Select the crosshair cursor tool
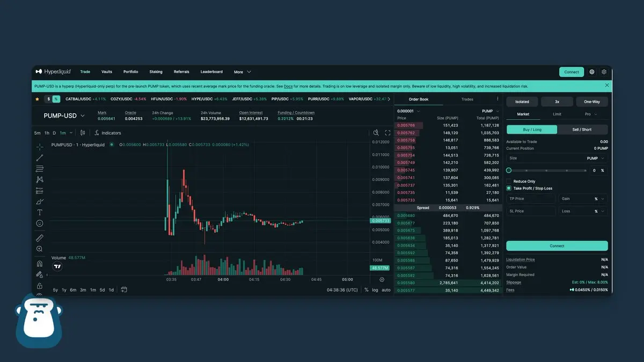Screen dimensions: 644x362 pyautogui.click(x=40, y=147)
